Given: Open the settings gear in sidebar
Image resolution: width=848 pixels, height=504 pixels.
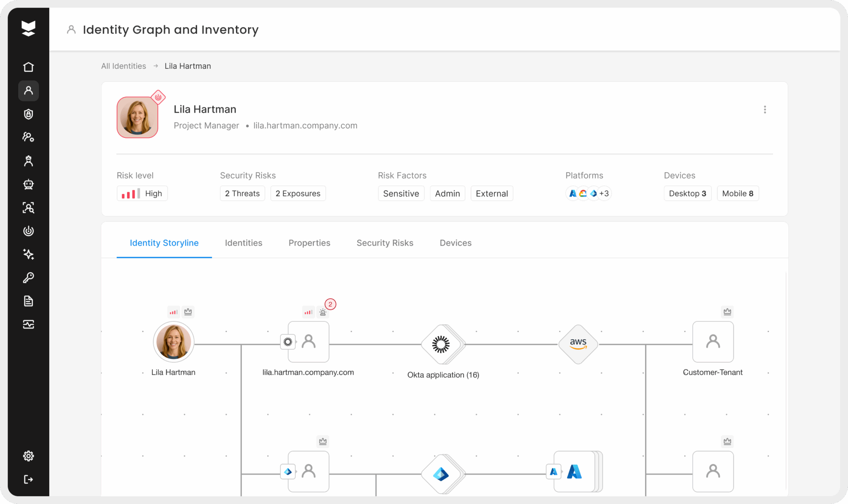Looking at the screenshot, I should (28, 456).
